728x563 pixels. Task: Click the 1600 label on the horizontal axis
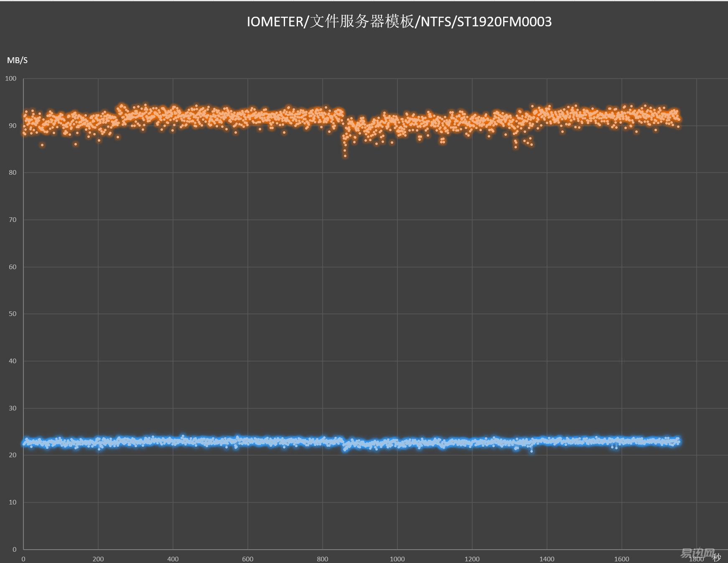coord(621,559)
